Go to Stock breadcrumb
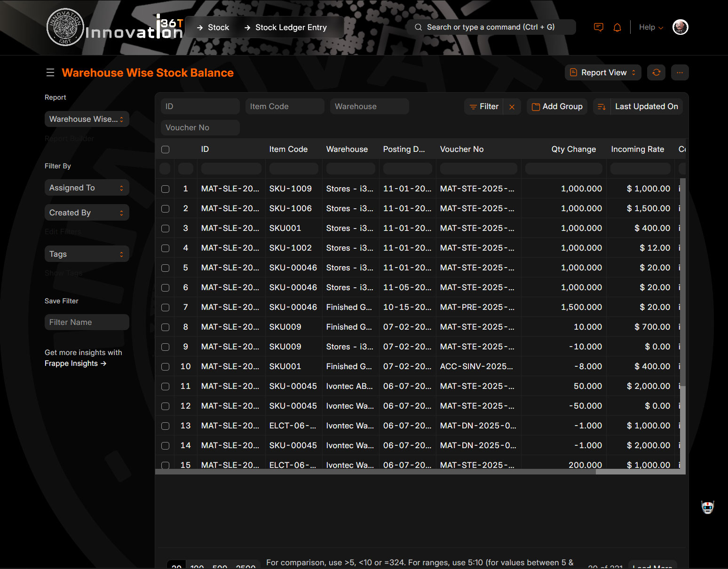728x569 pixels. [x=218, y=27]
